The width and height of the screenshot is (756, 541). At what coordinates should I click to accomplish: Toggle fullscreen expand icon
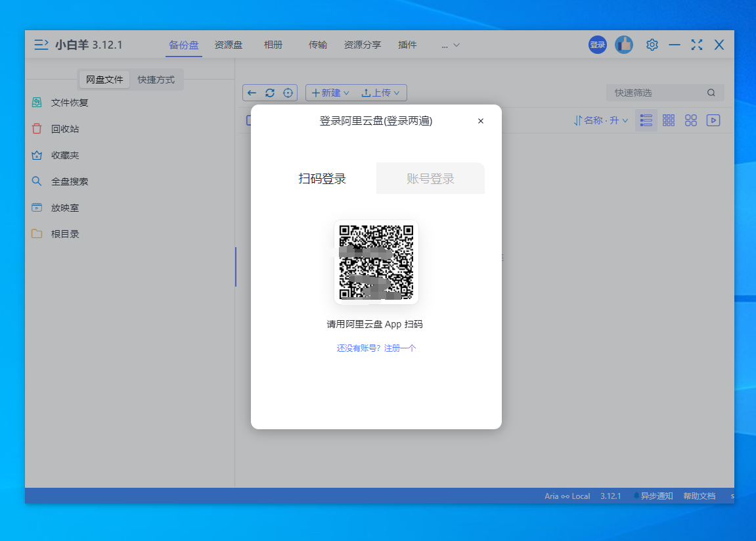697,45
